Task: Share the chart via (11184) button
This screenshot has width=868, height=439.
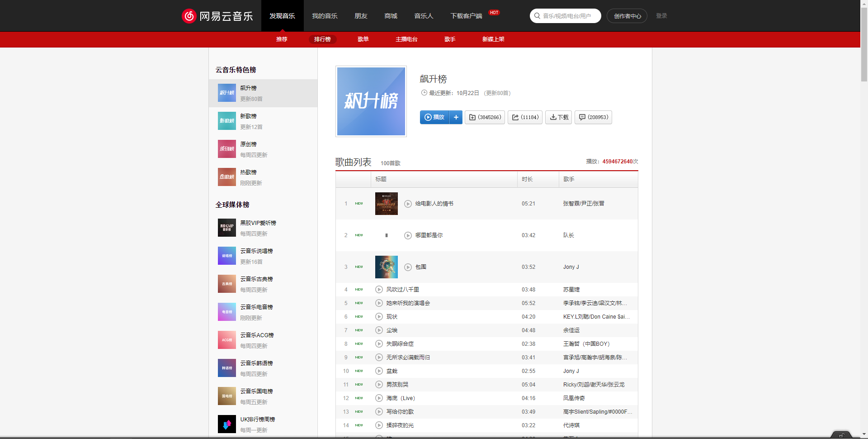Action: click(525, 117)
